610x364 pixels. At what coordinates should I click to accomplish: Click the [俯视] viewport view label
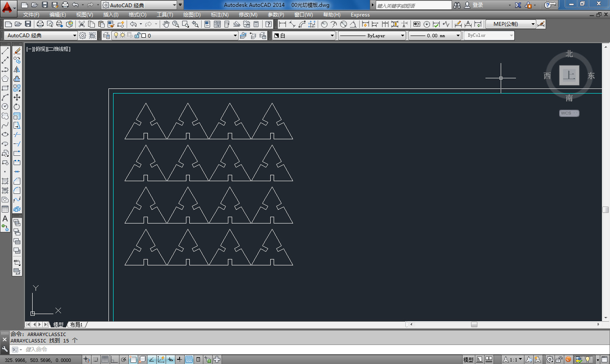[x=41, y=49]
